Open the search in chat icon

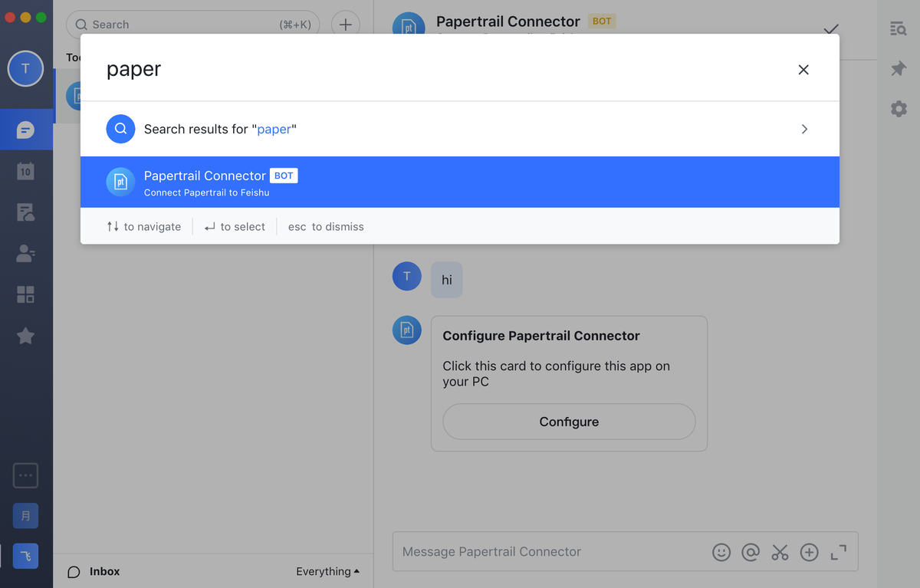(x=899, y=29)
